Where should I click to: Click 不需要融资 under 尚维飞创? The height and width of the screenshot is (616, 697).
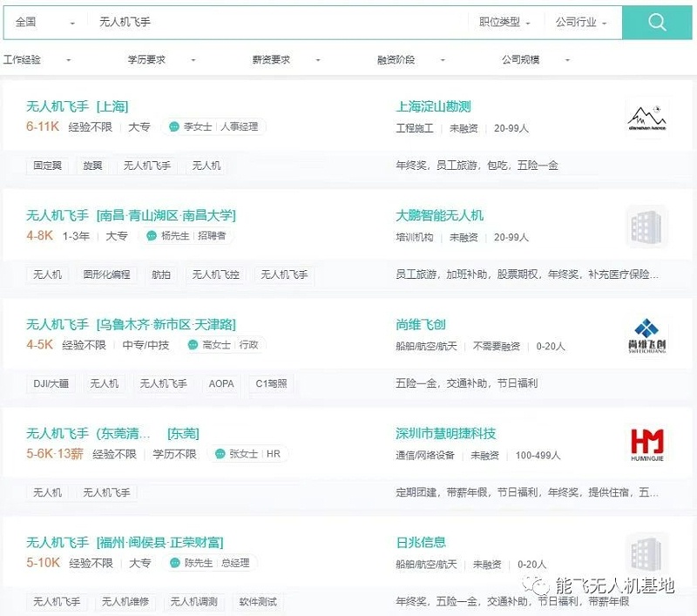pyautogui.click(x=497, y=346)
